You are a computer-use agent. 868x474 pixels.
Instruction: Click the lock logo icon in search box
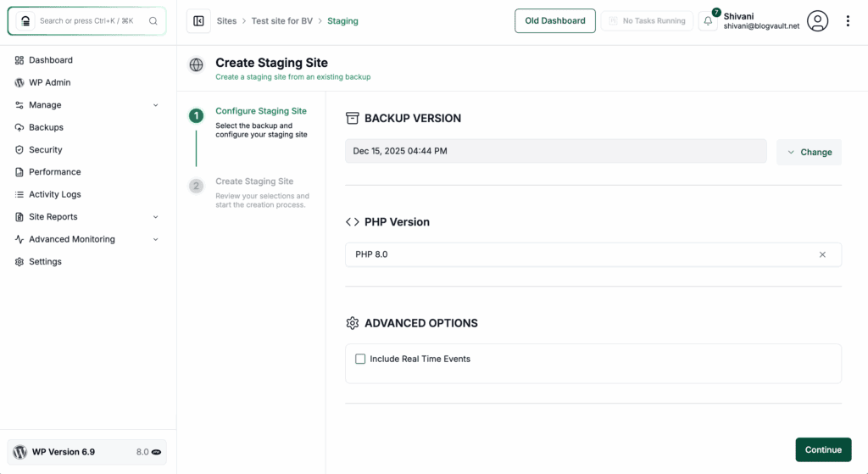pyautogui.click(x=25, y=21)
